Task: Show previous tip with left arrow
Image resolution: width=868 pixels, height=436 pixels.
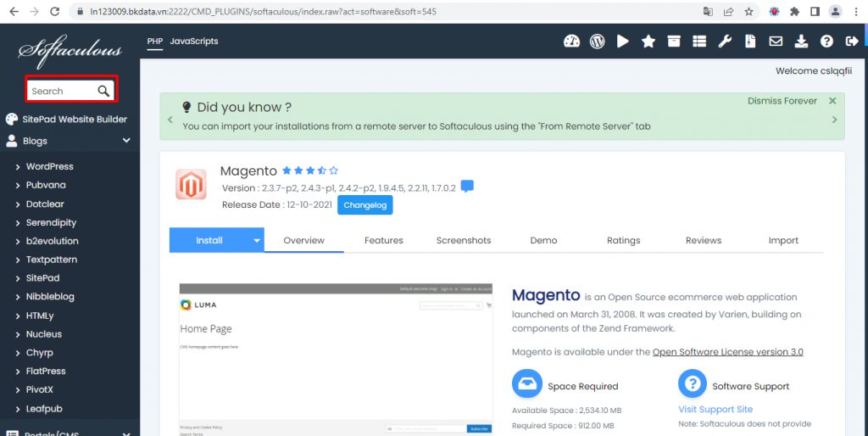Action: pyautogui.click(x=170, y=120)
